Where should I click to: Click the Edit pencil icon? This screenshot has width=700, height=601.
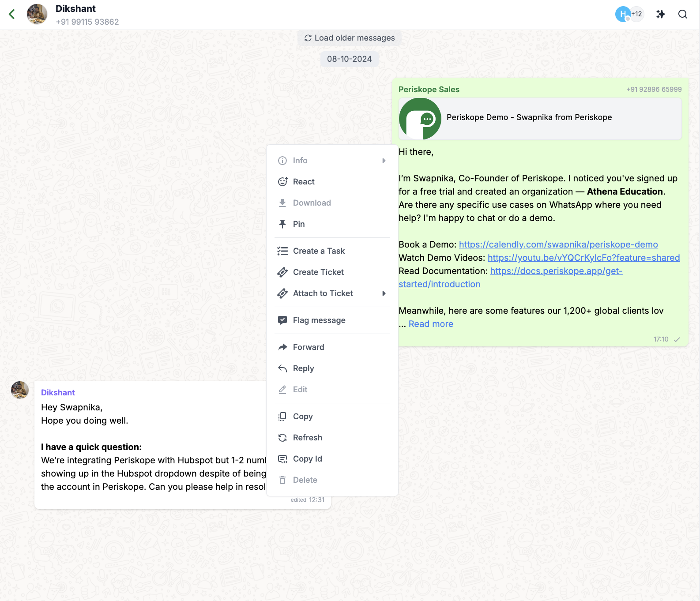click(x=282, y=390)
